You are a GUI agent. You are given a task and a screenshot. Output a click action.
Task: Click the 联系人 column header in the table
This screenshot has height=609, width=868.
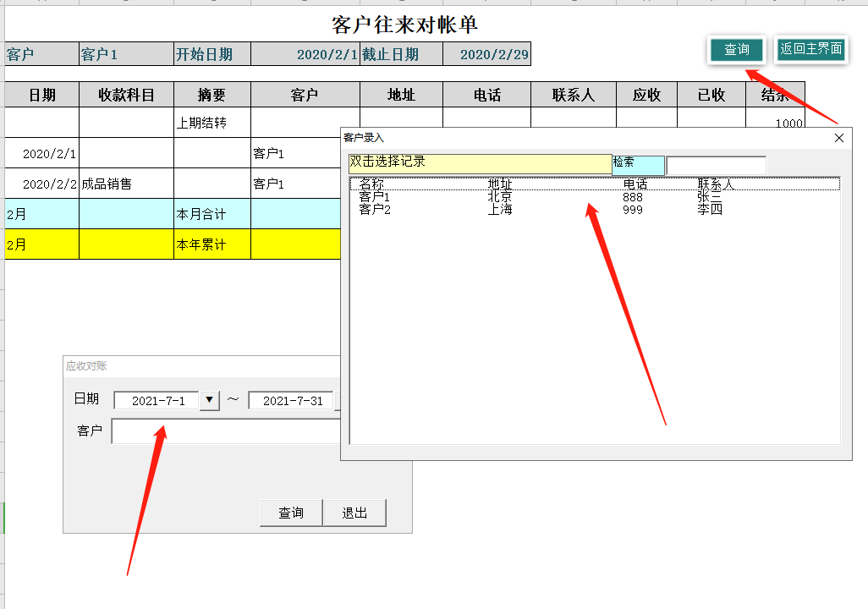coord(574,95)
